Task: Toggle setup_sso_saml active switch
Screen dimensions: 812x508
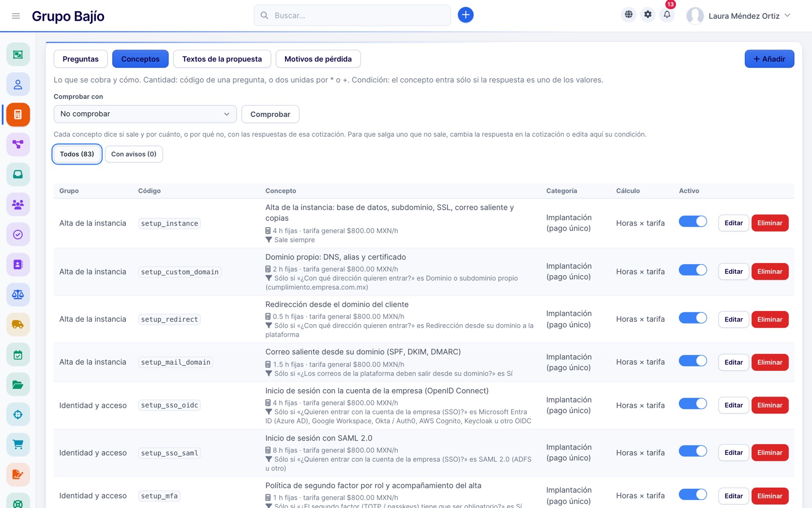Action: pyautogui.click(x=693, y=451)
